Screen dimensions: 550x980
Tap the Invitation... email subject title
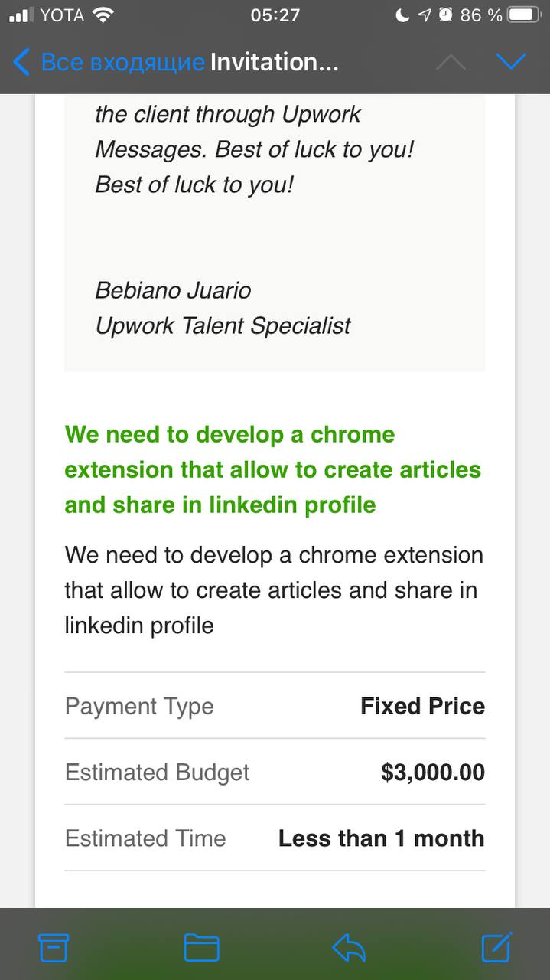(x=274, y=62)
